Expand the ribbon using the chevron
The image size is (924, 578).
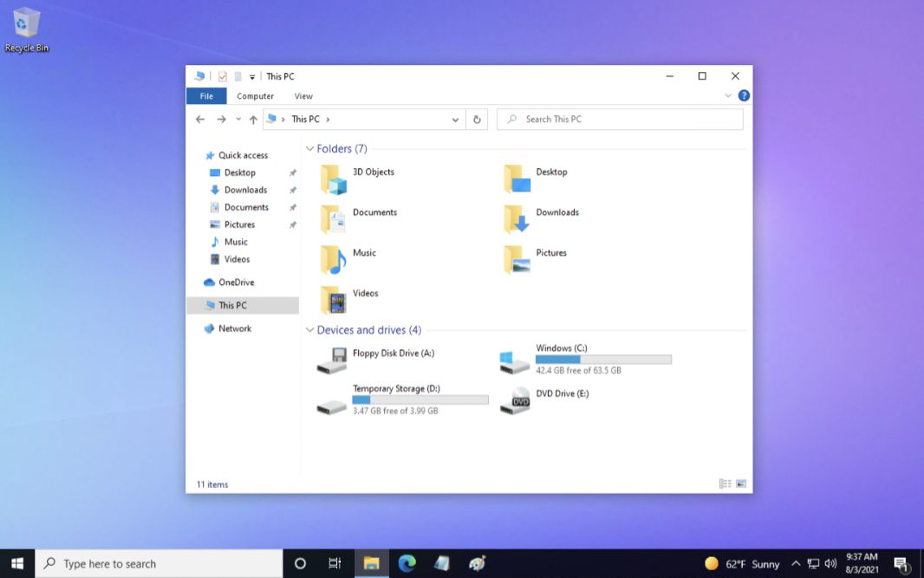[x=728, y=96]
